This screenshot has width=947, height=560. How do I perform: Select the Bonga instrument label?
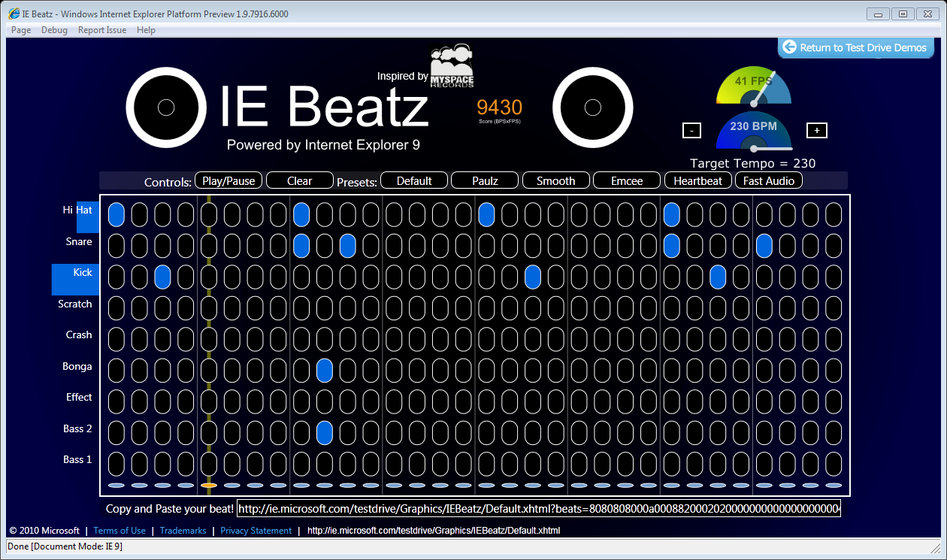click(x=77, y=367)
